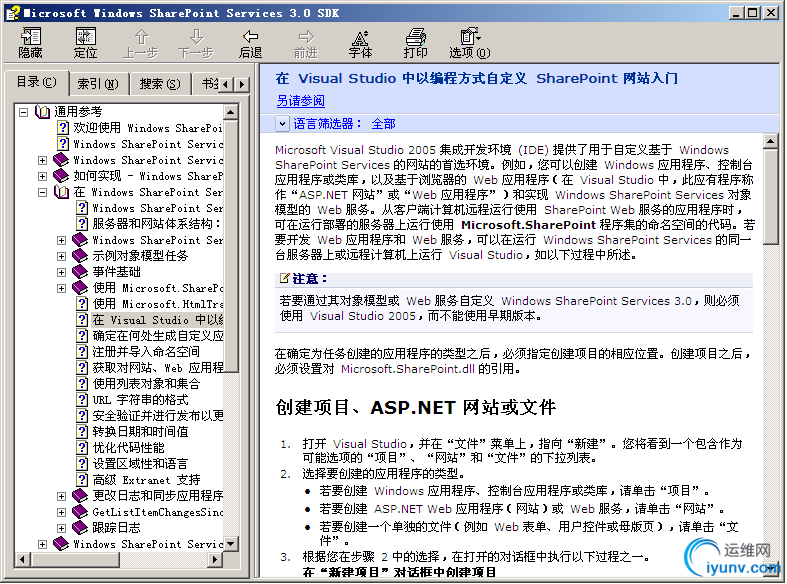Switch to the 索引 (Index) tab
Image resolution: width=787 pixels, height=584 pixels.
point(98,84)
